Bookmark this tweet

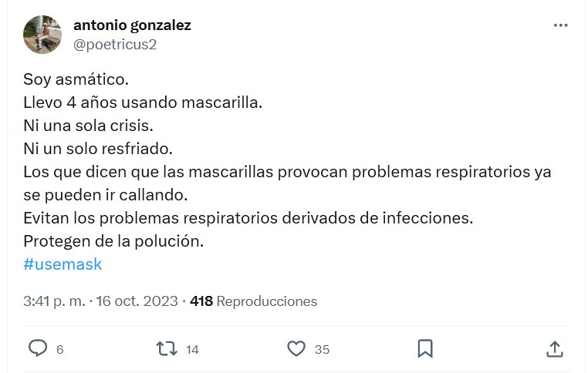point(424,348)
